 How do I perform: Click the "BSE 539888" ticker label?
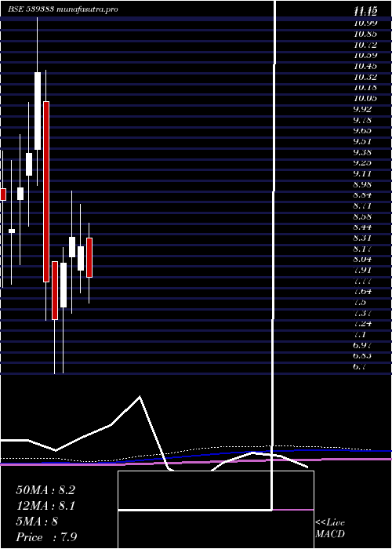pos(31,9)
